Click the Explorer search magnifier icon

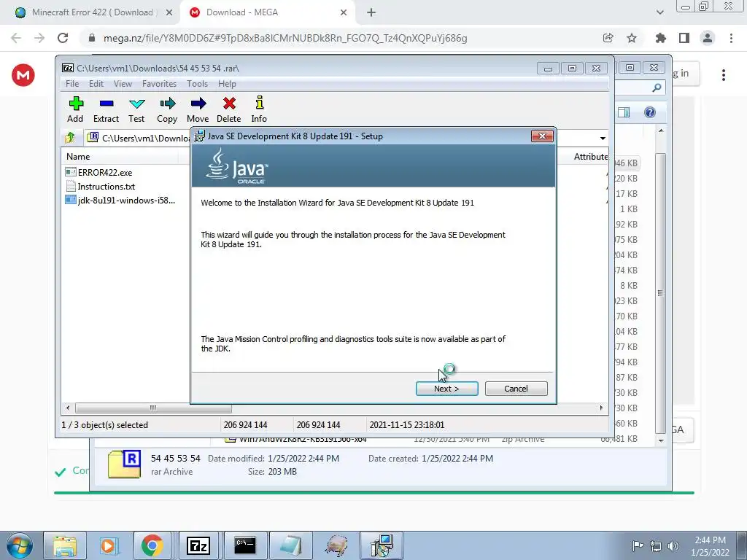click(657, 87)
